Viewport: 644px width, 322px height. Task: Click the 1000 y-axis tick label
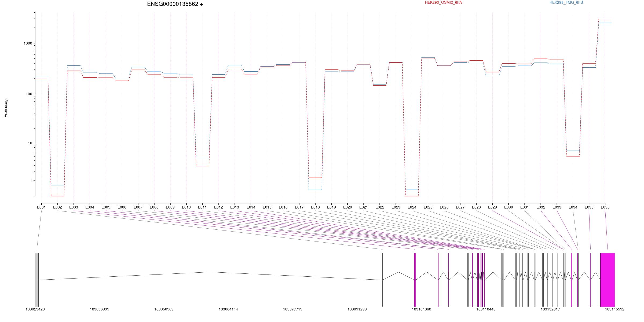click(28, 43)
